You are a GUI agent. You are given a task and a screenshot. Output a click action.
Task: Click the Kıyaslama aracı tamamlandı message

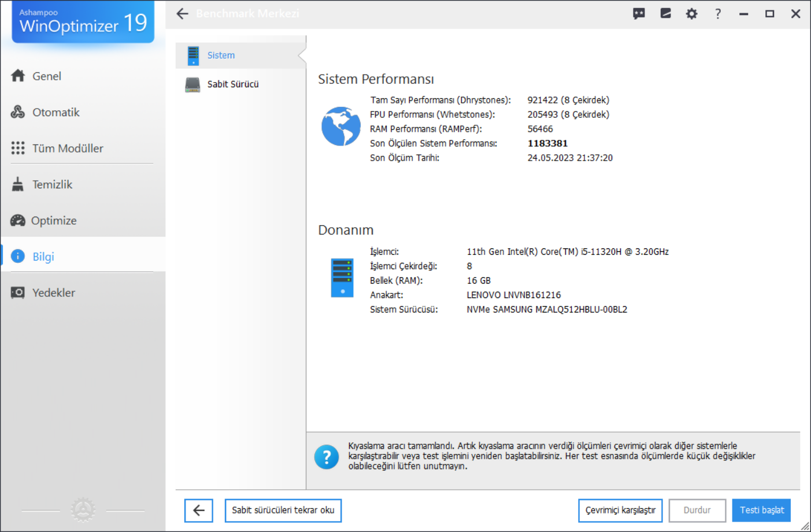tap(551, 456)
